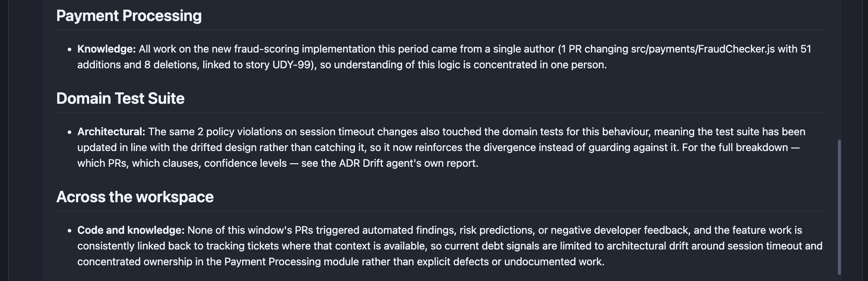Click the bold Knowledge: label
This screenshot has width=868, height=281.
click(x=107, y=49)
